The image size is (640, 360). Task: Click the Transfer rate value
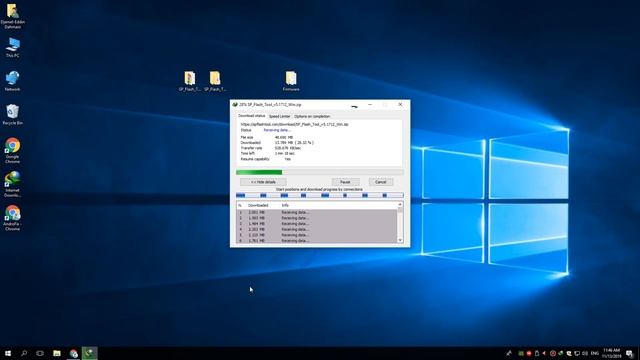[288, 148]
